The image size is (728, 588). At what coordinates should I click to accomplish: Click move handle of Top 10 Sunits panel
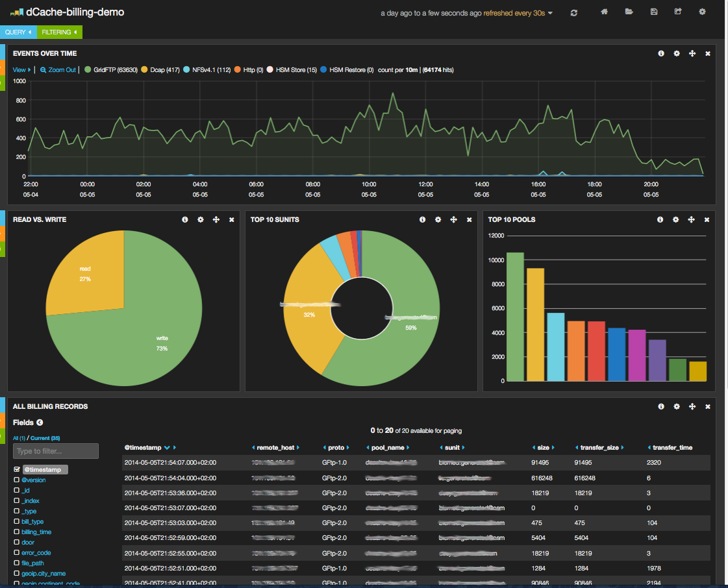click(x=453, y=219)
